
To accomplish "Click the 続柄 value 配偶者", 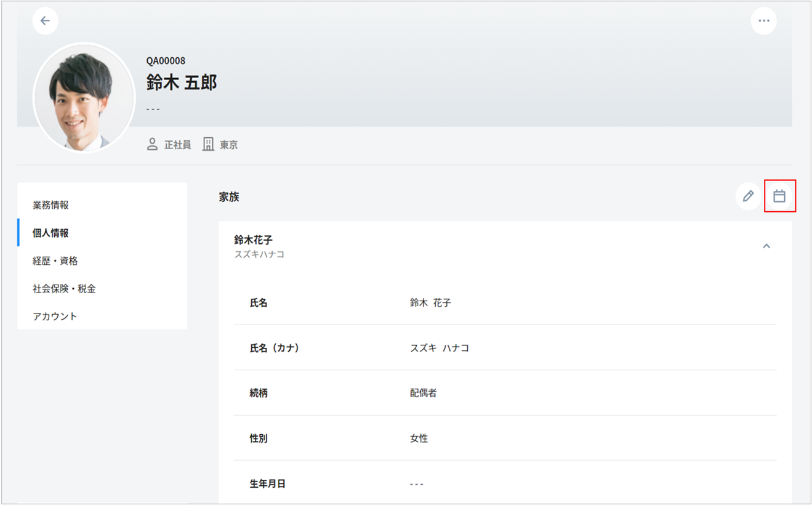I will tap(424, 393).
